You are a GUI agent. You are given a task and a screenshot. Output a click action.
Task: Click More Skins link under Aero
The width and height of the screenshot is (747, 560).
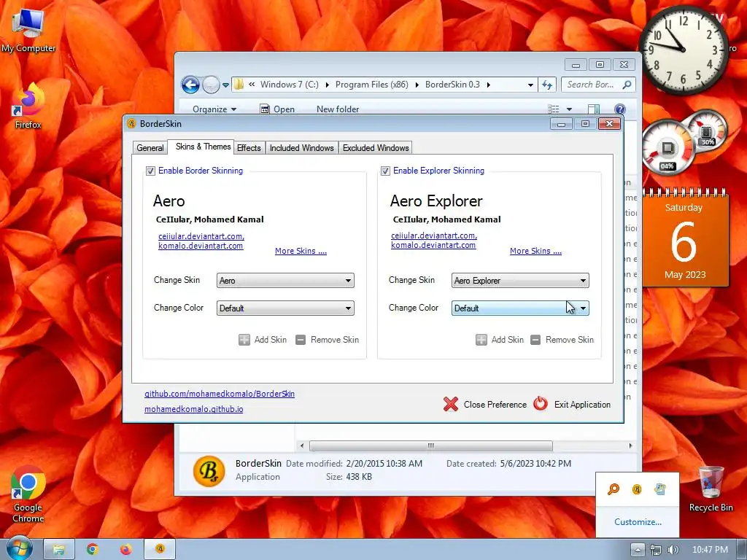[x=301, y=251]
